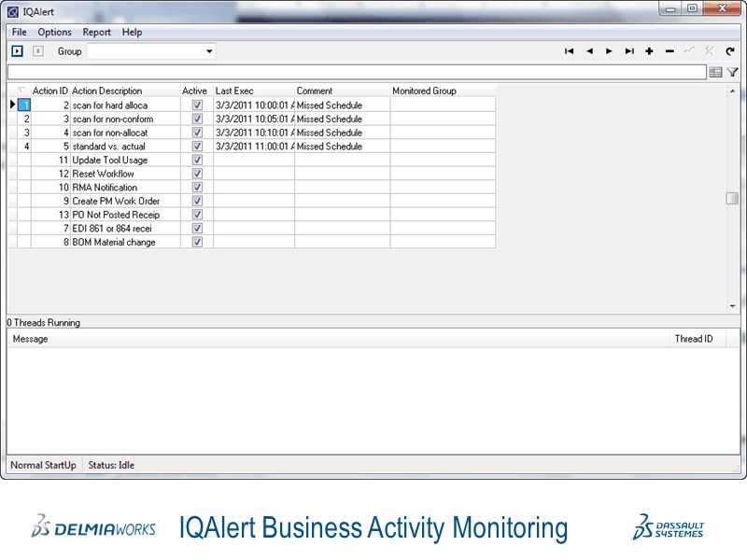Open the Options menu
The image size is (747, 560).
[54, 32]
